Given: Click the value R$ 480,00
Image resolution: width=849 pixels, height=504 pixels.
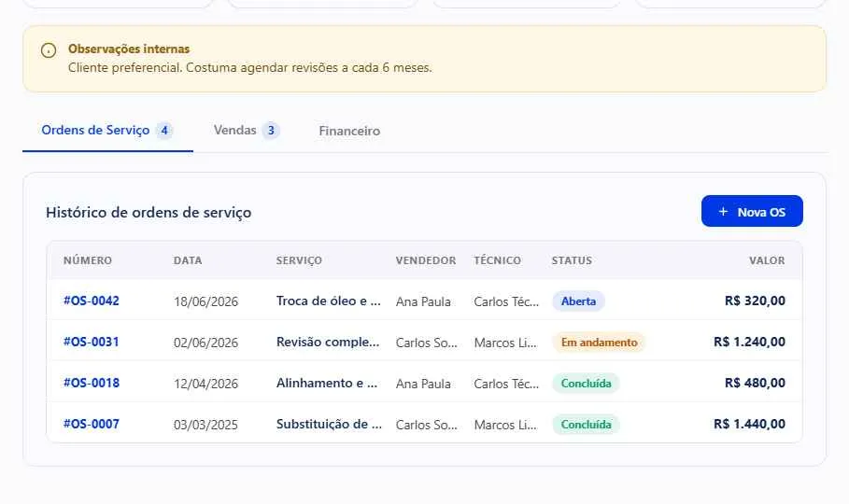Looking at the screenshot, I should [x=755, y=384].
